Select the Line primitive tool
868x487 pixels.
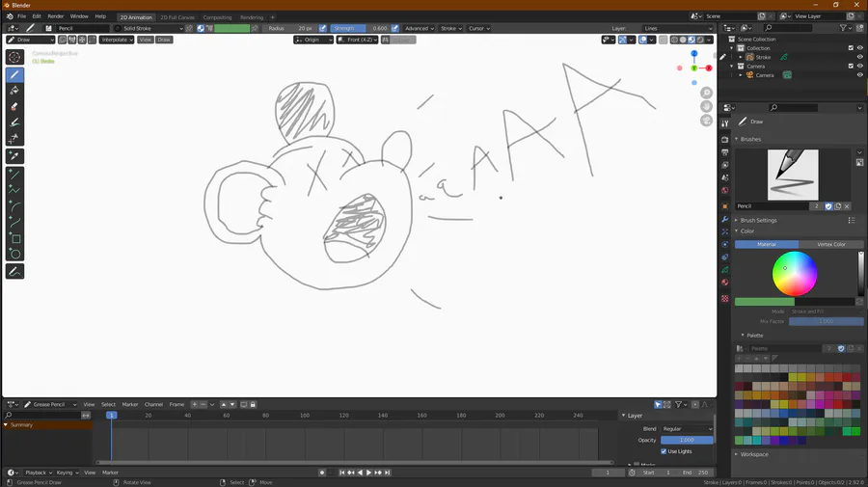tap(14, 175)
